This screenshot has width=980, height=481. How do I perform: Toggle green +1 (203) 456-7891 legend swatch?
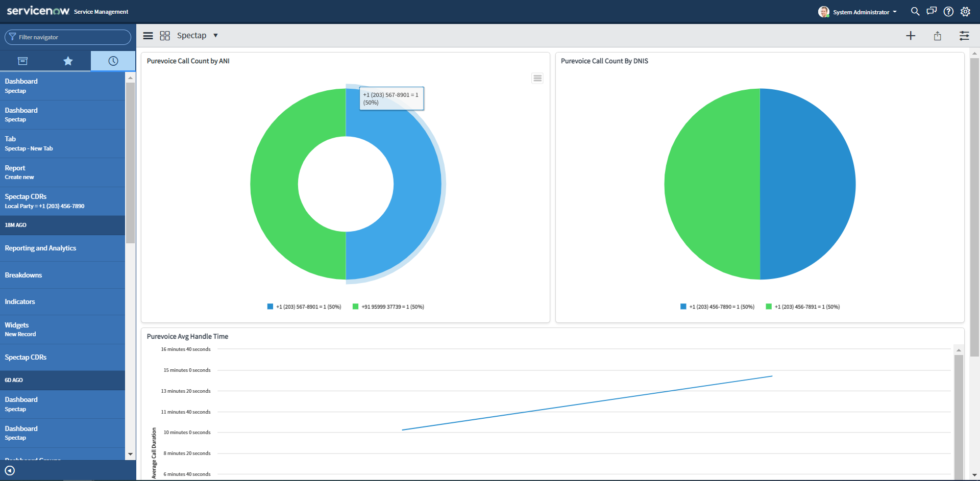pyautogui.click(x=768, y=307)
